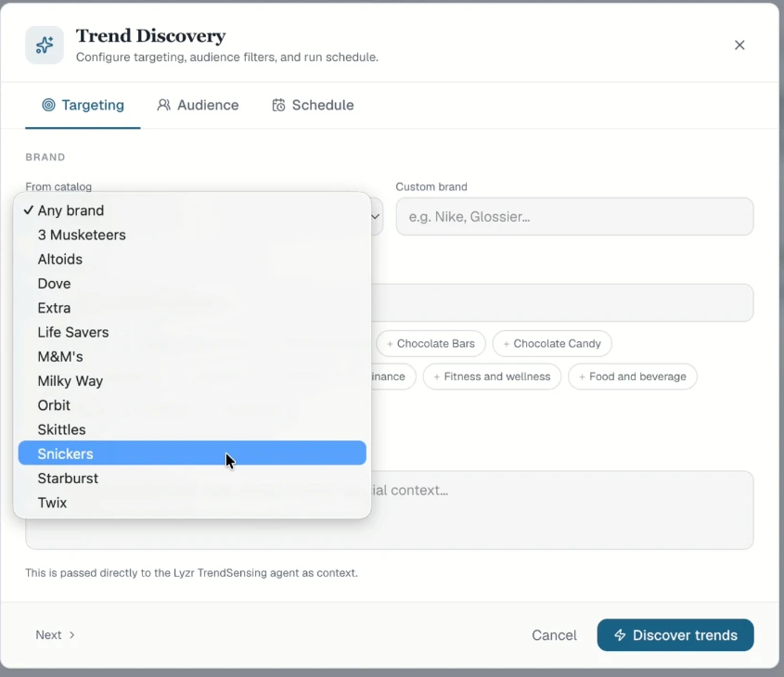Click the Schedule tab calendar icon
Image resolution: width=784 pixels, height=677 pixels.
[x=278, y=105]
